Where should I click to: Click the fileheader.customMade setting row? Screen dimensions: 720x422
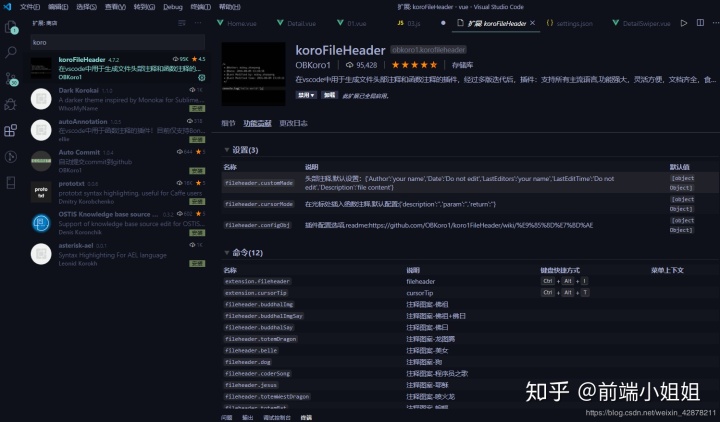point(469,183)
